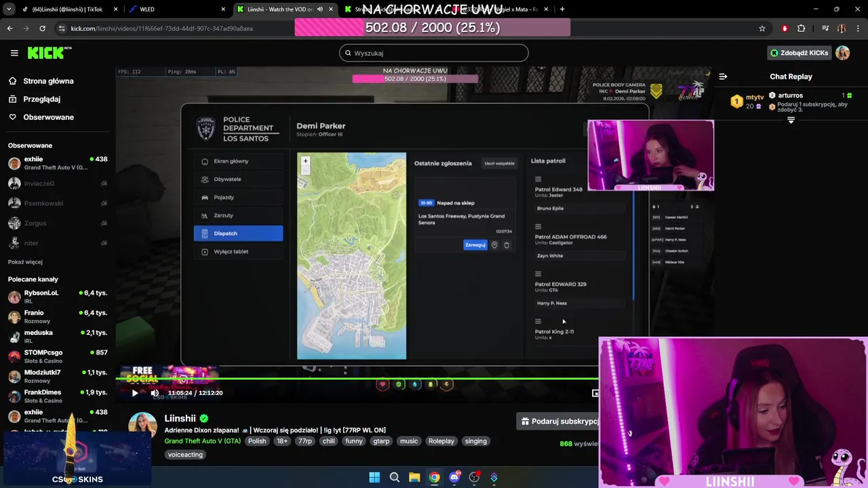Collapse the Chat Replay panel

point(723,77)
